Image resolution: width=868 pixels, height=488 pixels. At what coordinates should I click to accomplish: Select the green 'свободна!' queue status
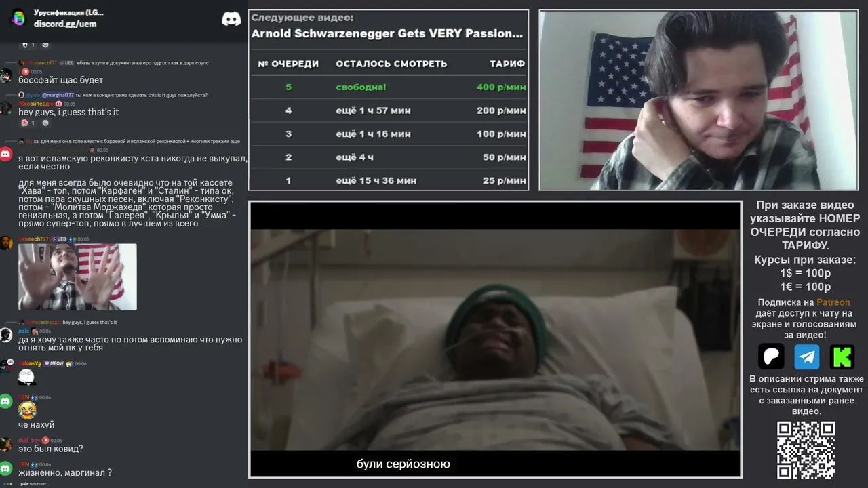(361, 87)
